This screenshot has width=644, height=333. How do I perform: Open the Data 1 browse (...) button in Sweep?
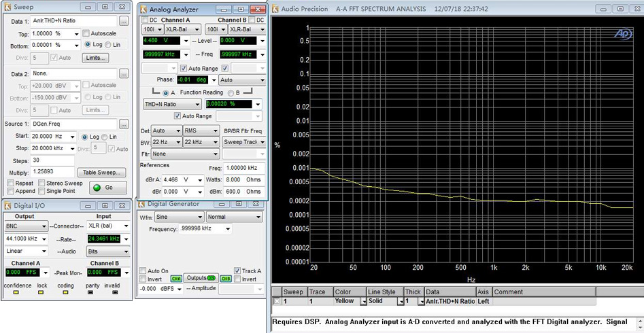124,20
